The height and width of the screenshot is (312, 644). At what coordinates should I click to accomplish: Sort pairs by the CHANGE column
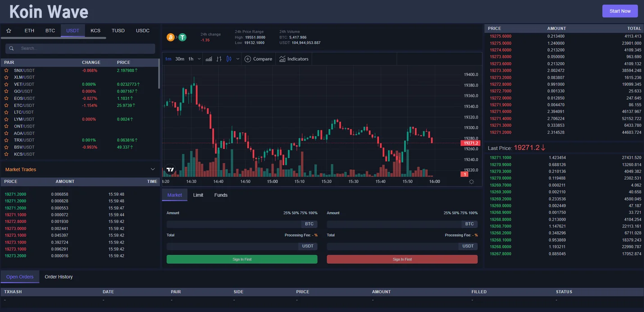click(x=91, y=63)
